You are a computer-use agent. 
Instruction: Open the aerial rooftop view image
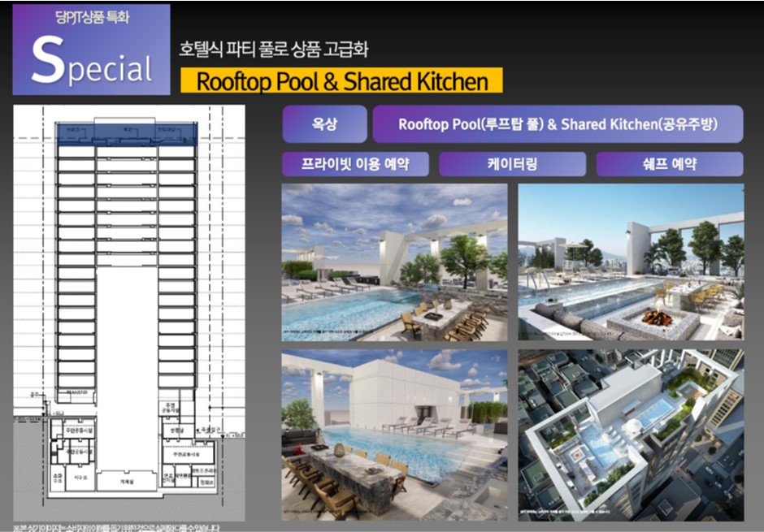pyautogui.click(x=631, y=435)
